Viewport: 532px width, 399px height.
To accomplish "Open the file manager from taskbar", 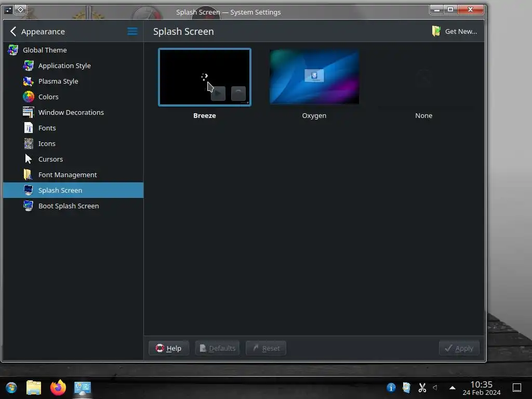I will coord(34,388).
